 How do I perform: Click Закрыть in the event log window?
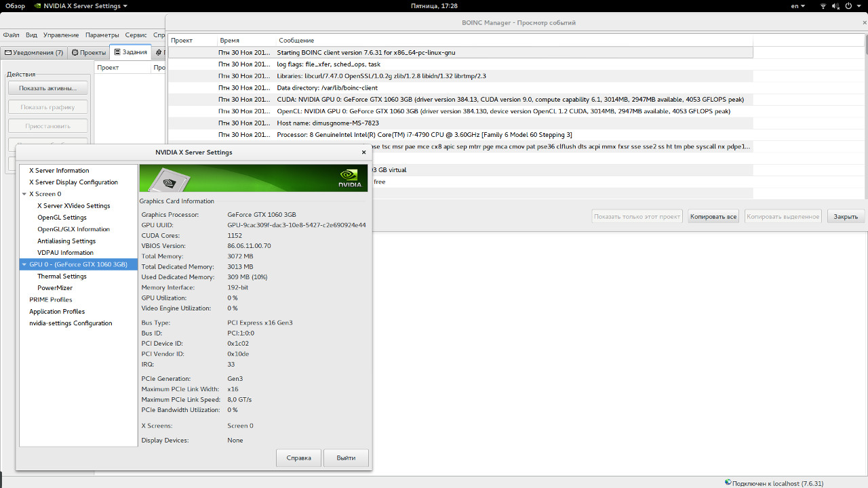click(846, 217)
